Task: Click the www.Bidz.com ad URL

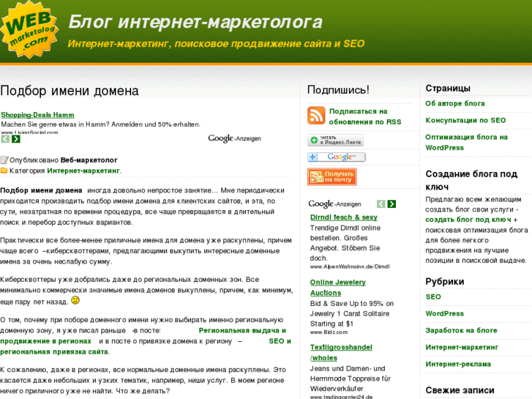Action: tap(329, 332)
